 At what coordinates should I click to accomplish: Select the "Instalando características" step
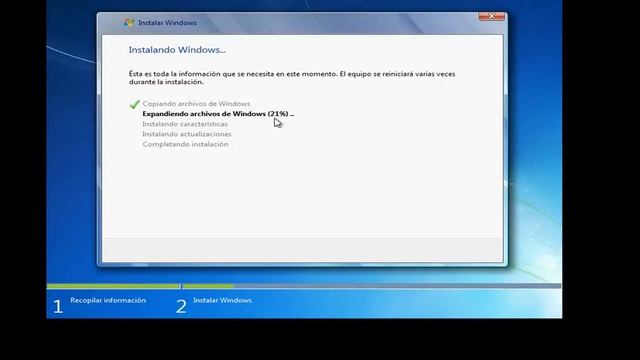click(x=185, y=124)
